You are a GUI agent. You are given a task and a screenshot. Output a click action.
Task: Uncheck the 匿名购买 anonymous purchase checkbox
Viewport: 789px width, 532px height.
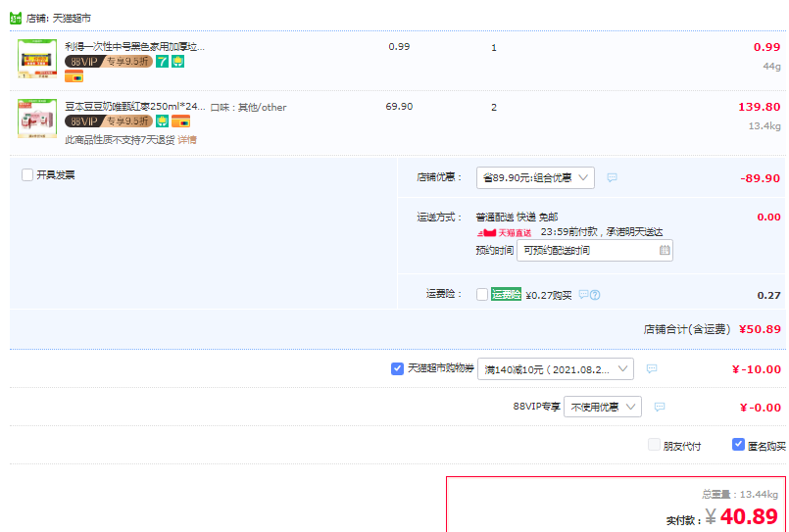point(738,445)
